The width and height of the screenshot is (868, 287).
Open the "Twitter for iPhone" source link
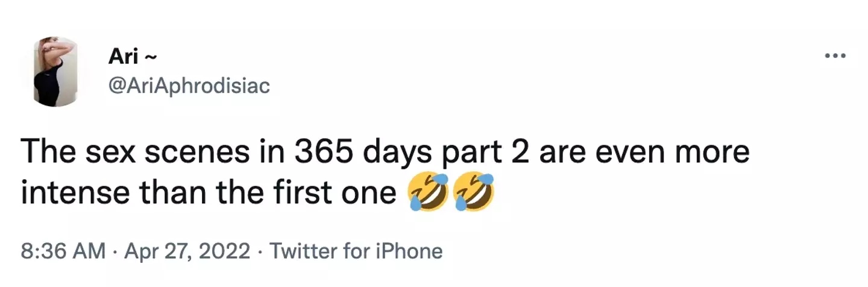click(x=356, y=251)
